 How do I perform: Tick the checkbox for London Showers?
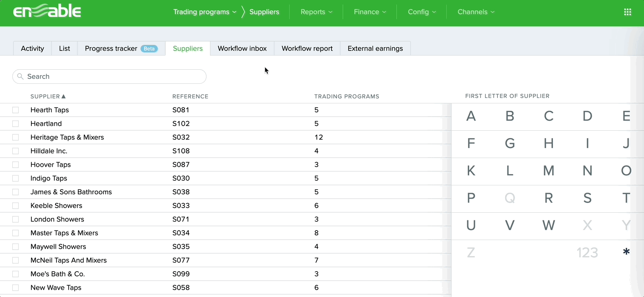point(15,219)
